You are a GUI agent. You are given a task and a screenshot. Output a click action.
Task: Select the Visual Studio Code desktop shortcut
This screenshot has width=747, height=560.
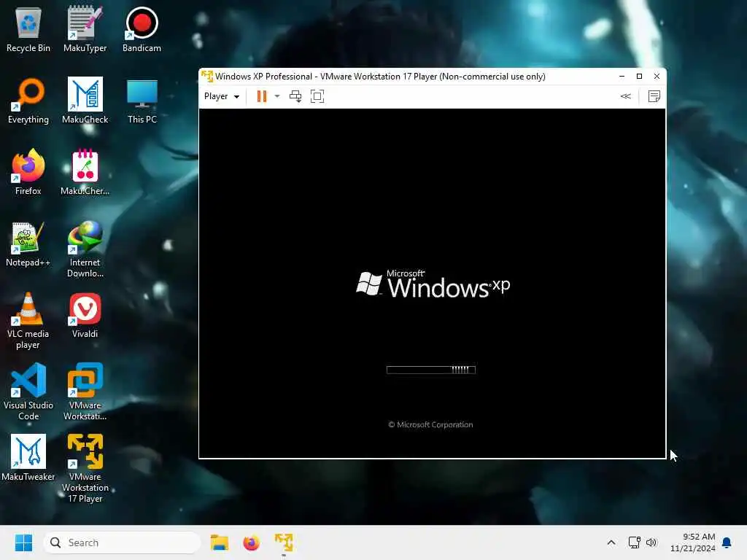pyautogui.click(x=28, y=392)
